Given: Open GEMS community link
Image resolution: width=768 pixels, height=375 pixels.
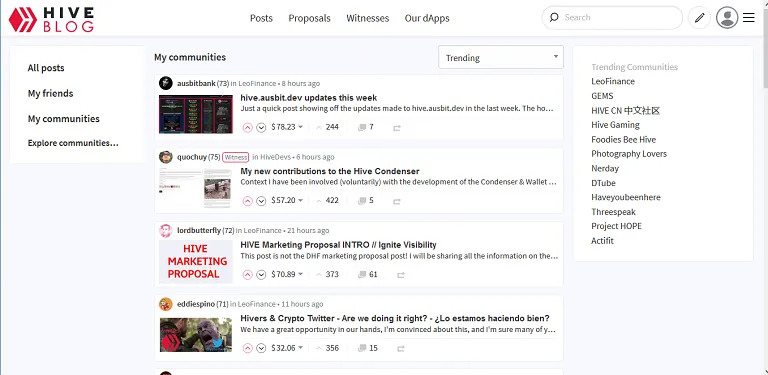Looking at the screenshot, I should (602, 96).
